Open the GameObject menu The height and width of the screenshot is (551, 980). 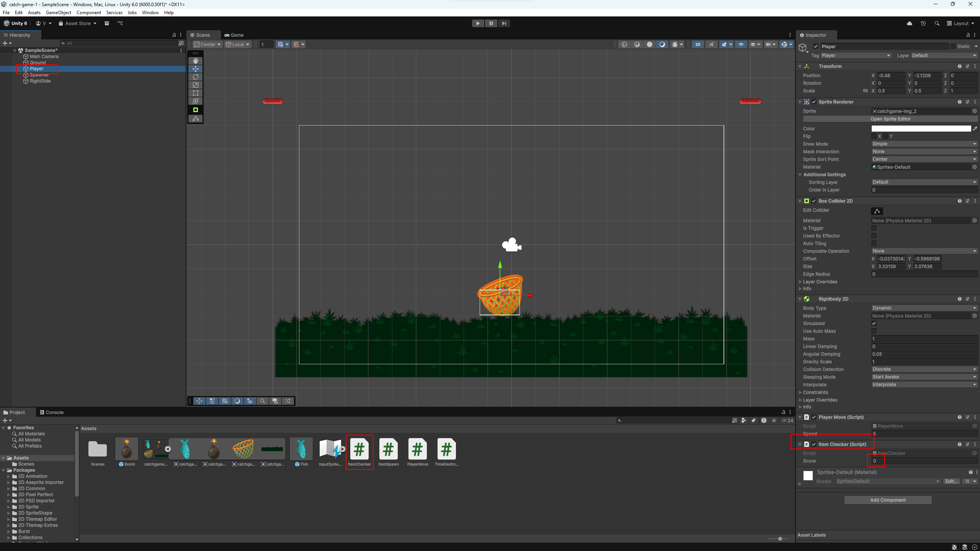[x=58, y=13]
